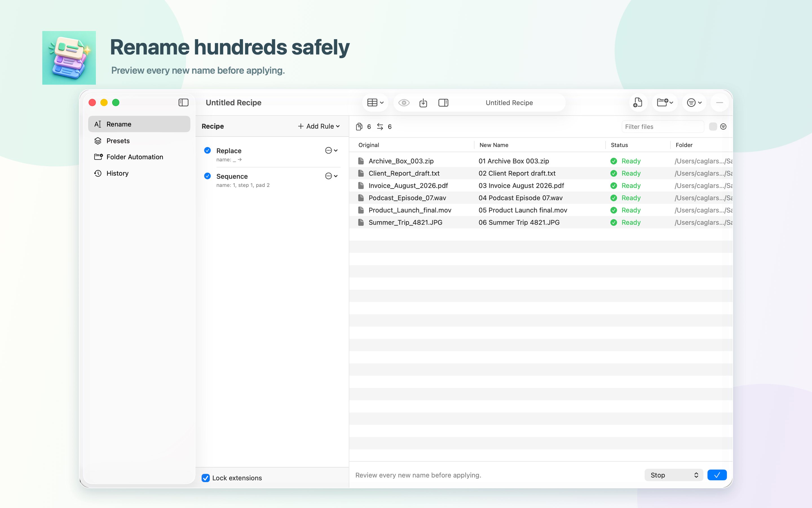Click the add files document icon
This screenshot has height=508, width=812.
[x=637, y=102]
